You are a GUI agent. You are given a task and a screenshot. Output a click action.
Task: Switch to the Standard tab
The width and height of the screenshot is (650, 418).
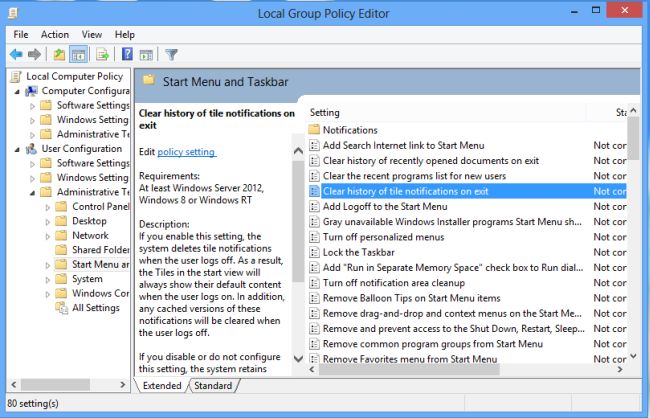point(213,386)
